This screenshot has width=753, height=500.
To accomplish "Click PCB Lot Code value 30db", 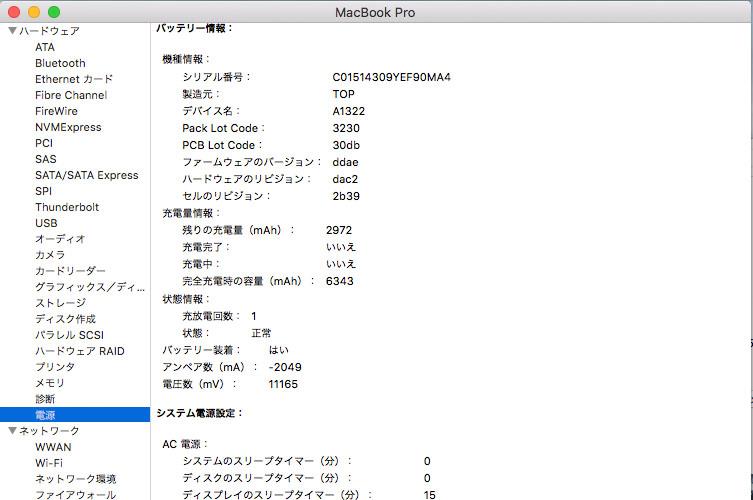I will pyautogui.click(x=346, y=145).
